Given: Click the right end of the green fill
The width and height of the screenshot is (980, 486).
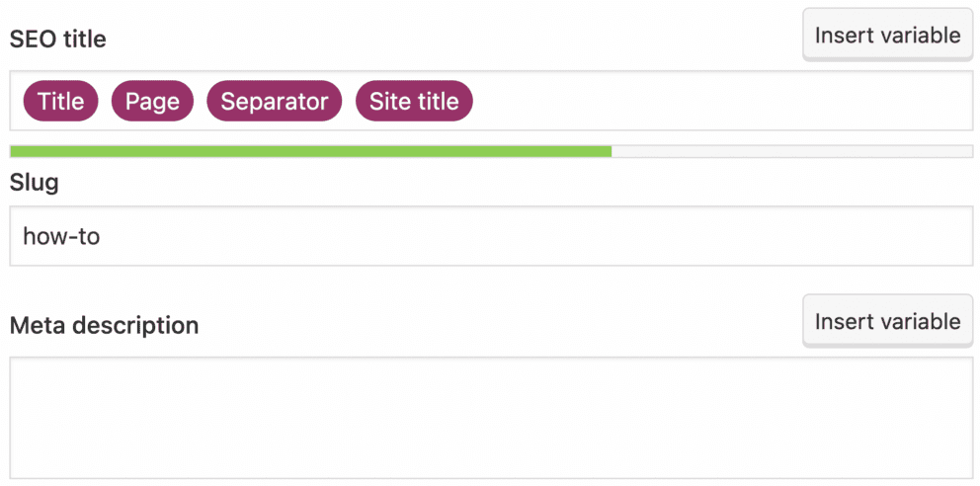Looking at the screenshot, I should pos(609,151).
